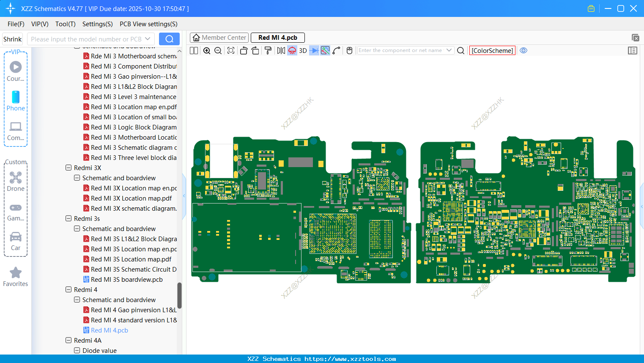Screen dimensions: 644x363
Task: Open the ColorScheme picker
Action: pyautogui.click(x=492, y=50)
